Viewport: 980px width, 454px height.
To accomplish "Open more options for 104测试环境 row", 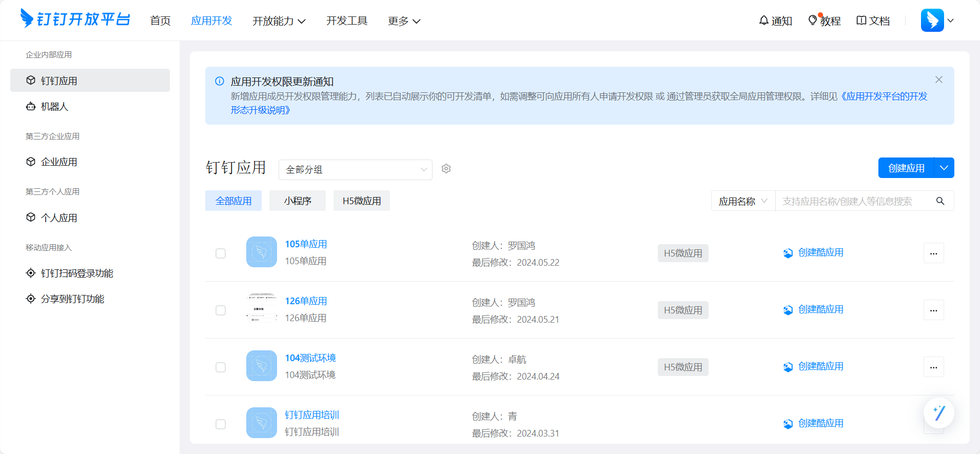I will tap(934, 367).
